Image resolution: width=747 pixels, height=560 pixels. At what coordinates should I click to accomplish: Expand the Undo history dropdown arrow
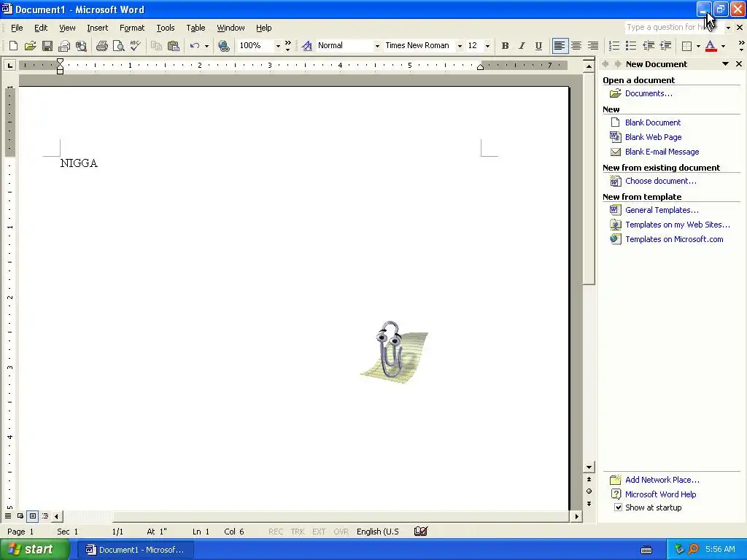pos(206,46)
